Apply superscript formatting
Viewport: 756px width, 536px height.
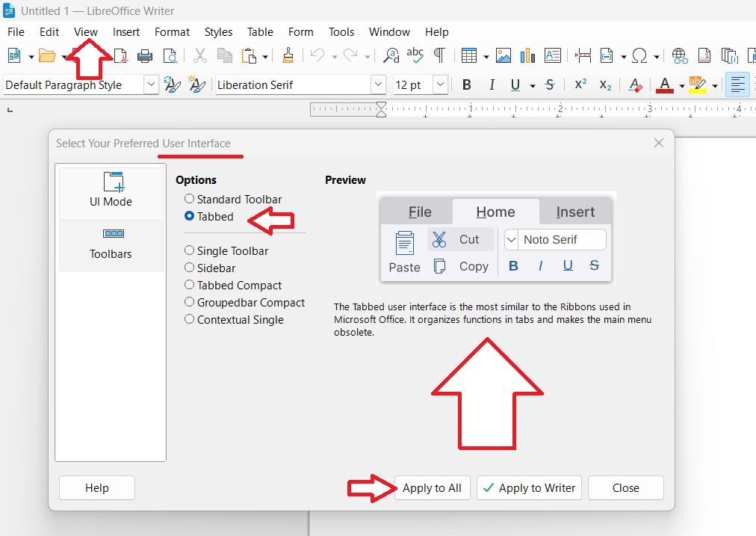[580, 84]
